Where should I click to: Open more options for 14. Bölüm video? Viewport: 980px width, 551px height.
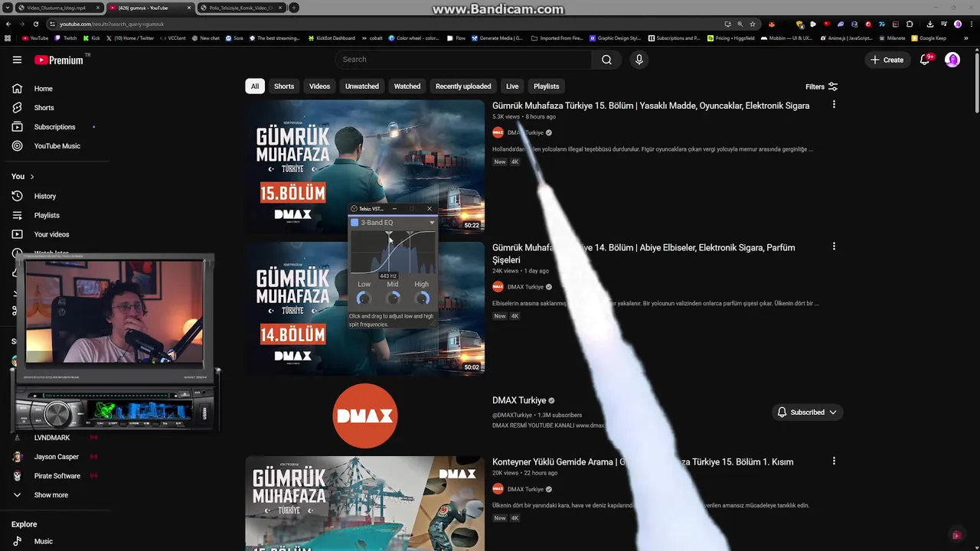tap(834, 246)
